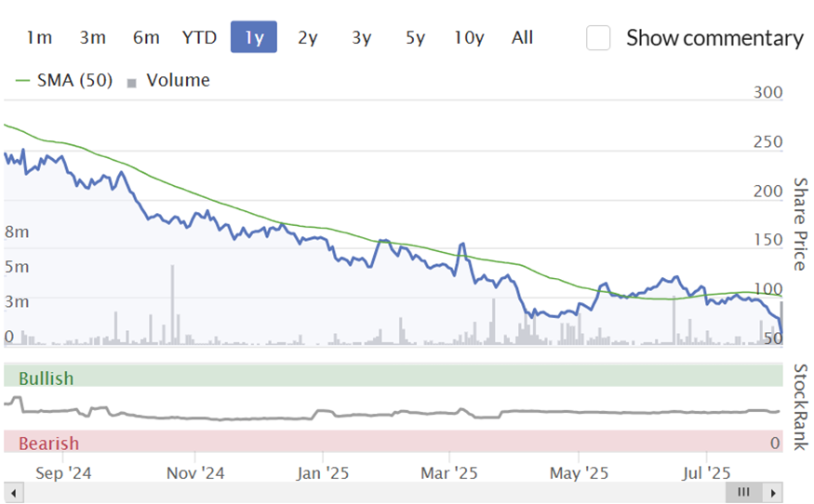Screen dimensions: 814x504
Task: Click the right scroll arrow of chart scrollbar
Action: coord(773,493)
